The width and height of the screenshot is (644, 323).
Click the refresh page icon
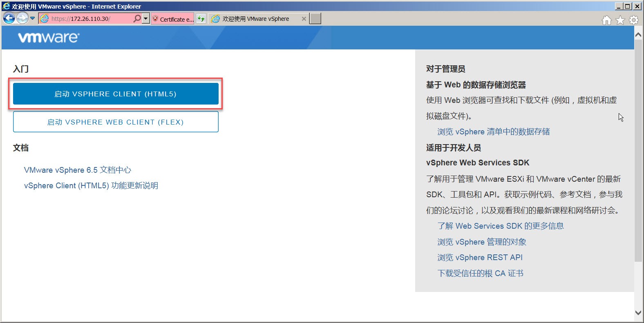click(201, 19)
